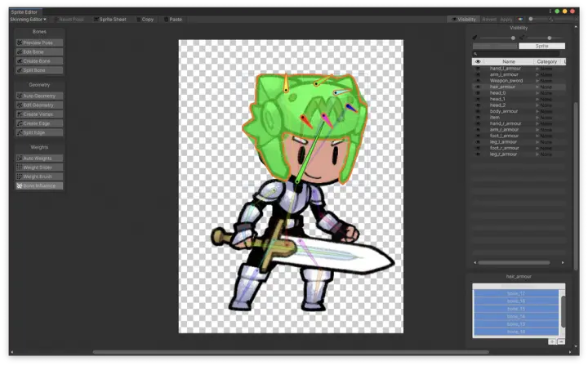Add a bone with the plus button
This screenshot has width=588, height=366.
coord(552,341)
